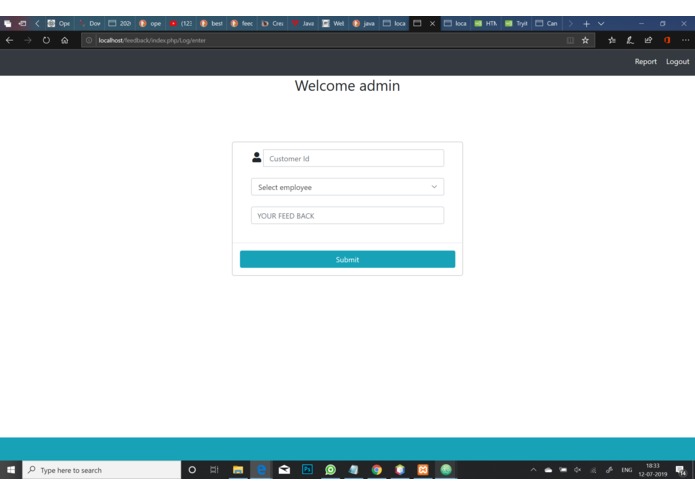The image size is (695, 494).
Task: Refresh the localhost feedback page
Action: click(x=46, y=40)
